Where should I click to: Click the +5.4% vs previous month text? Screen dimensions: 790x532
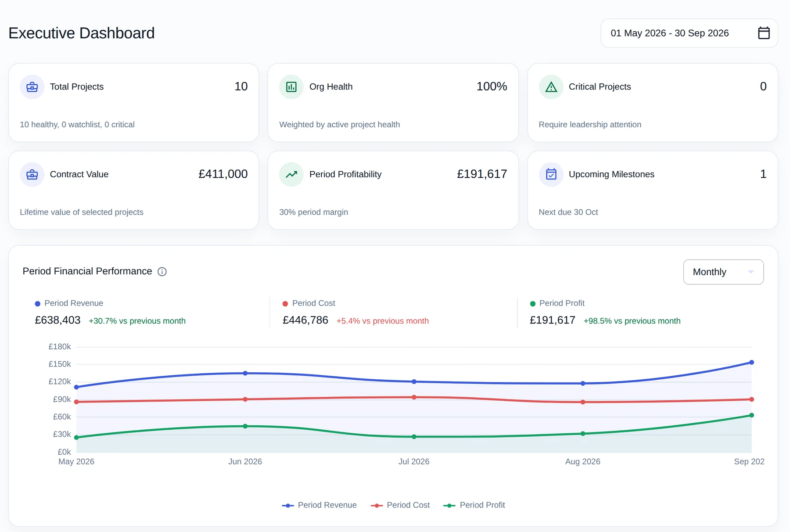(x=383, y=321)
